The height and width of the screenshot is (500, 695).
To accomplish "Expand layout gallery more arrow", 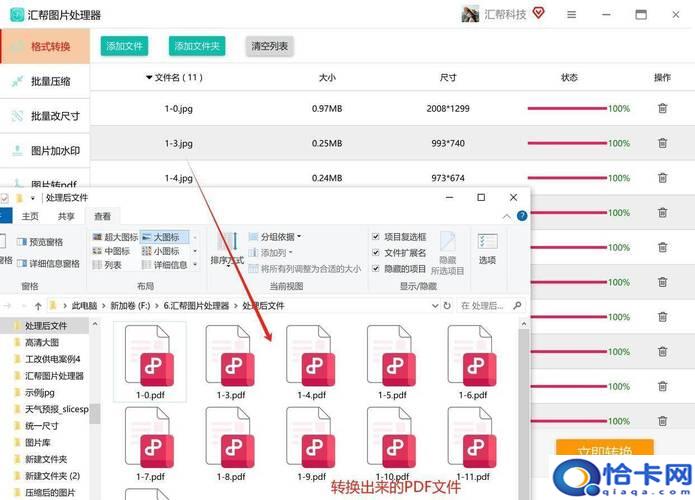I will point(195,265).
